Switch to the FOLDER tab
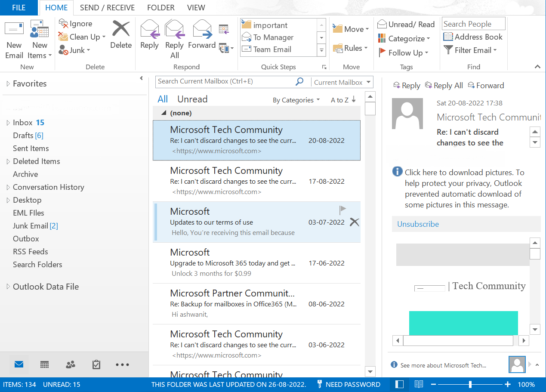 pos(161,8)
